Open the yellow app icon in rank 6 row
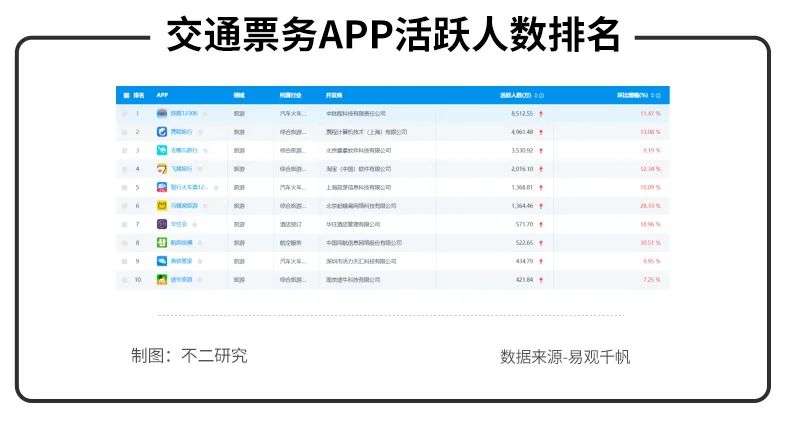This screenshot has width=786, height=422. (x=162, y=205)
